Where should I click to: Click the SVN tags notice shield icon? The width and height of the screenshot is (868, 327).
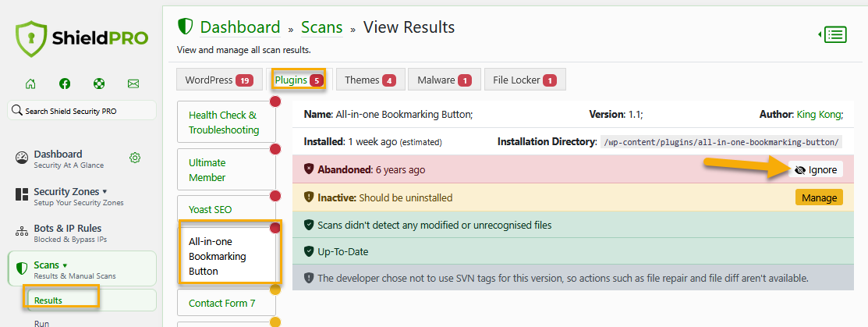click(309, 278)
